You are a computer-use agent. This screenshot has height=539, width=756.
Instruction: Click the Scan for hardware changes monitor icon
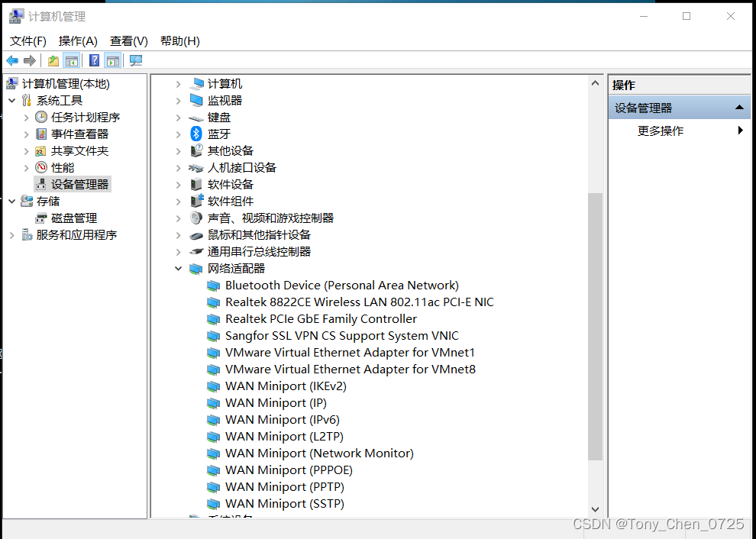[136, 61]
